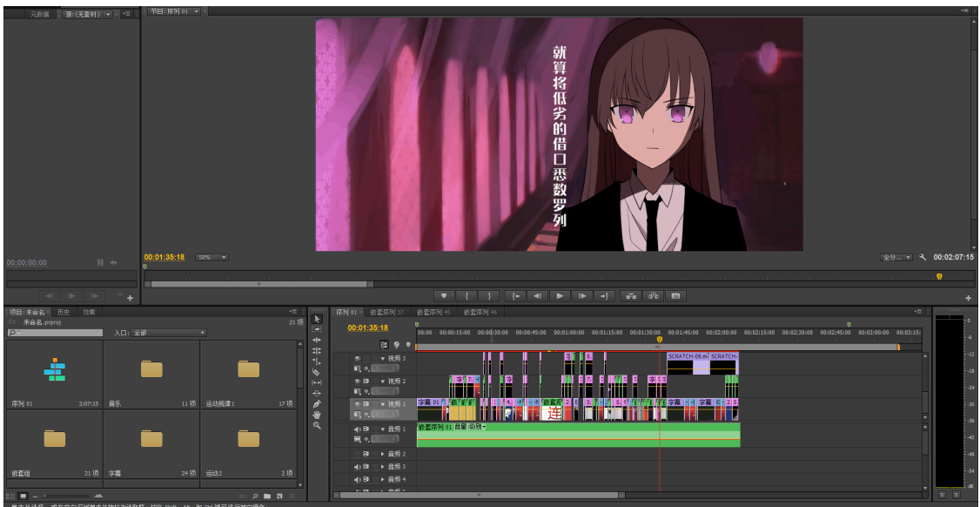The height and width of the screenshot is (507, 980).
Task: Open source monitor button editor plus
Action: [130, 298]
